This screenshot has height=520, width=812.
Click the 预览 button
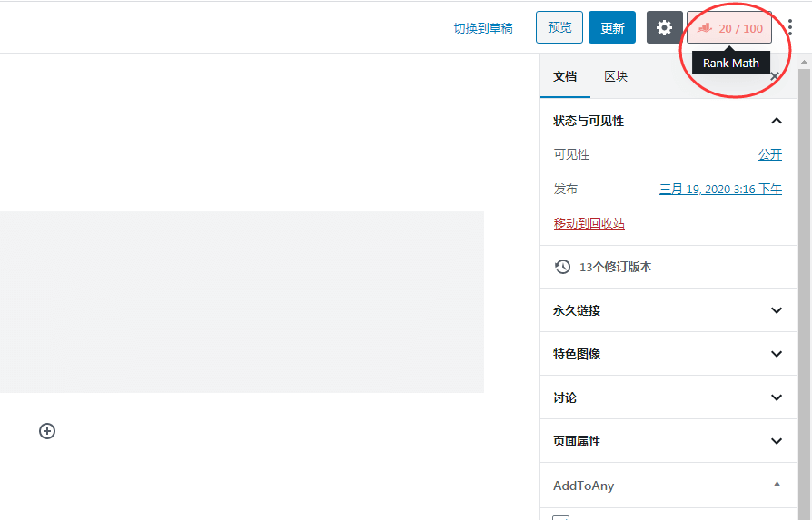[559, 28]
